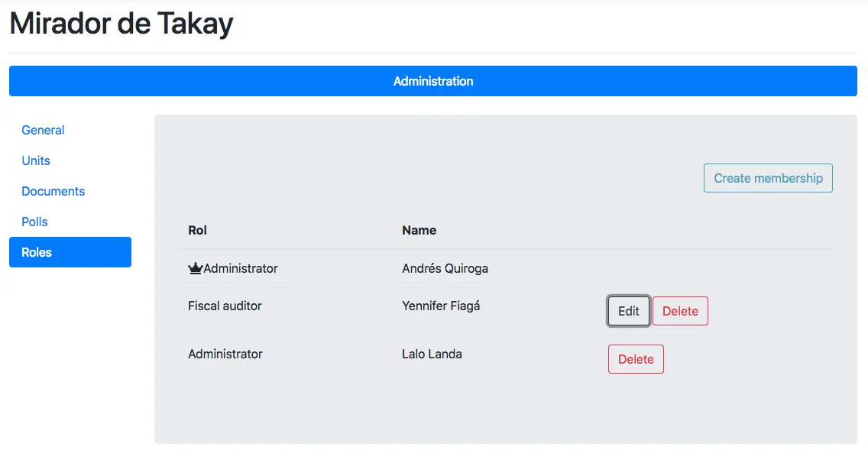Viewport: 868px width, 450px height.
Task: Click the crown icon beside Administrator
Action: click(x=196, y=268)
